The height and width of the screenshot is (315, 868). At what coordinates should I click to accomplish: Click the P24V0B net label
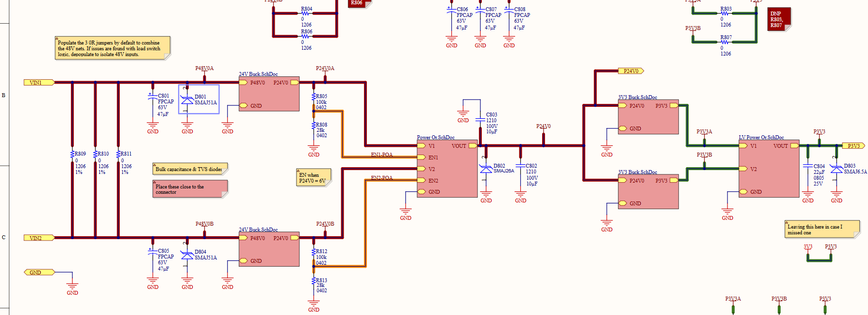point(325,224)
